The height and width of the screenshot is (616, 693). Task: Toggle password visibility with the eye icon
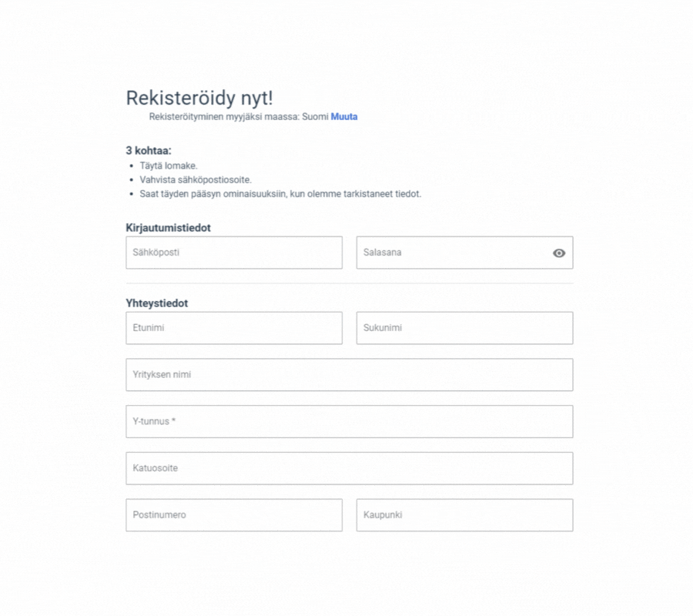pos(559,253)
